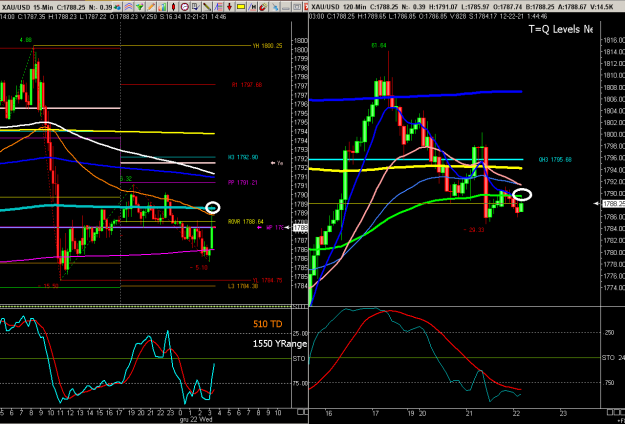
Task: Select the yellow rectangle drawing tool
Action: click(x=241, y=7)
